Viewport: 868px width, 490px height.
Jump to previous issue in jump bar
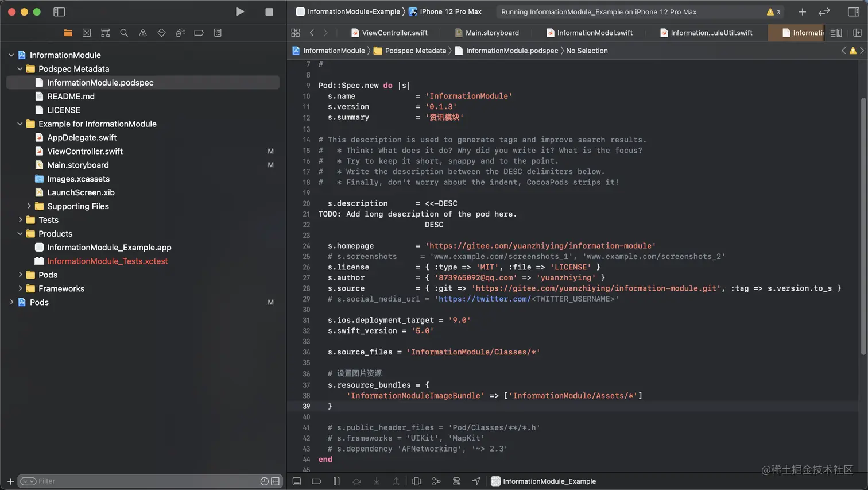(x=843, y=51)
